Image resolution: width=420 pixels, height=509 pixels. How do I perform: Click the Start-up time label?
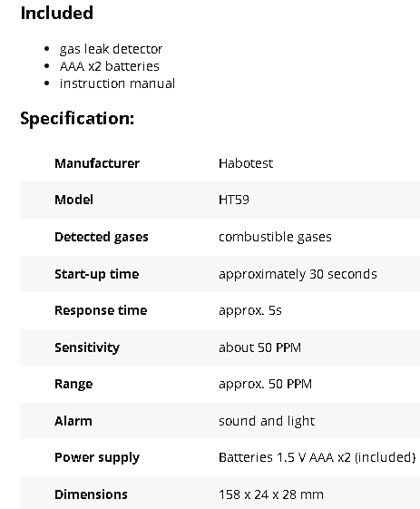97,274
